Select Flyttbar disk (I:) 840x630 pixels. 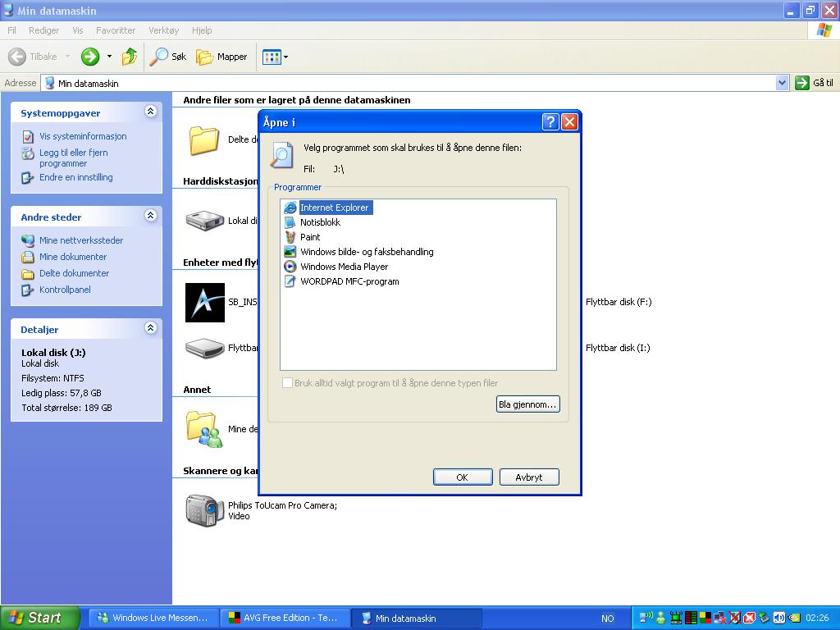pos(618,348)
